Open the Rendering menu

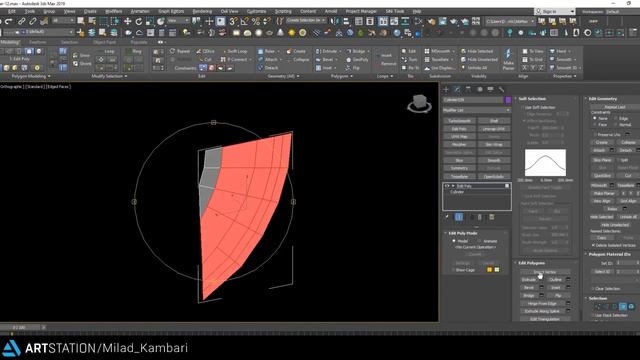coord(202,11)
